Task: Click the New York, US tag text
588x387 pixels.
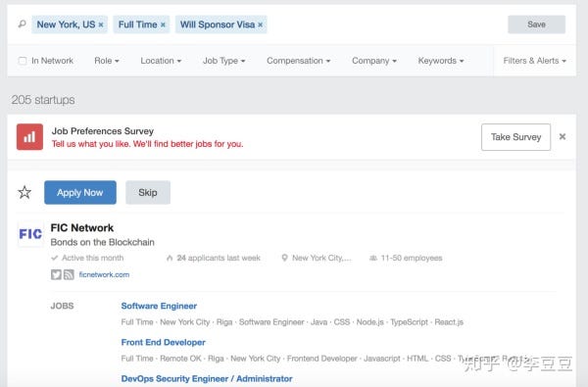Action: pos(66,24)
